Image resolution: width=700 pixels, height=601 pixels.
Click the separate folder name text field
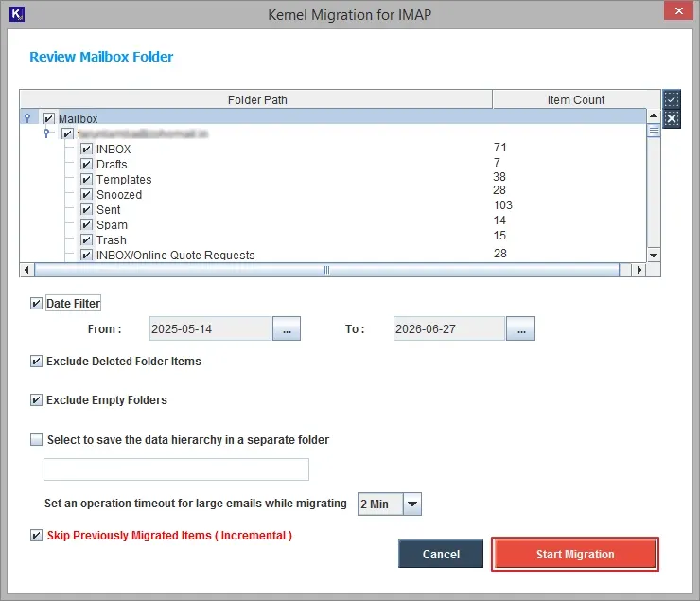[x=176, y=469]
